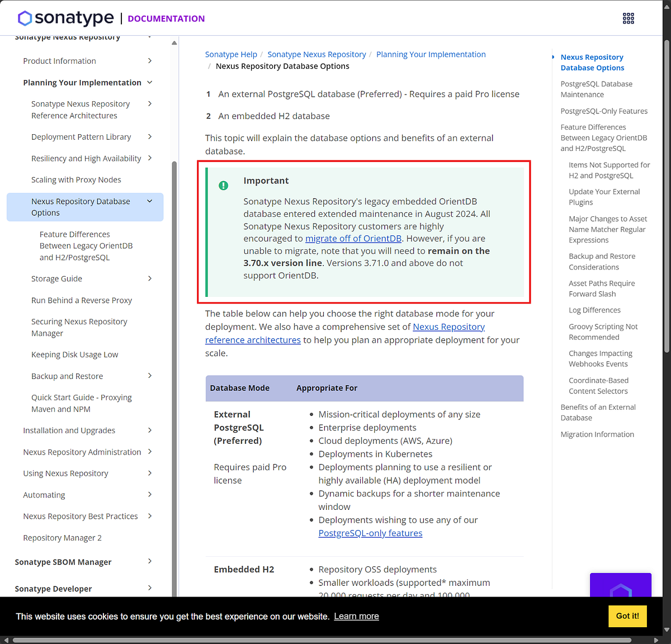Image resolution: width=671 pixels, height=644 pixels.
Task: Collapse Planning Your Implementation chevron
Action: pyautogui.click(x=150, y=82)
